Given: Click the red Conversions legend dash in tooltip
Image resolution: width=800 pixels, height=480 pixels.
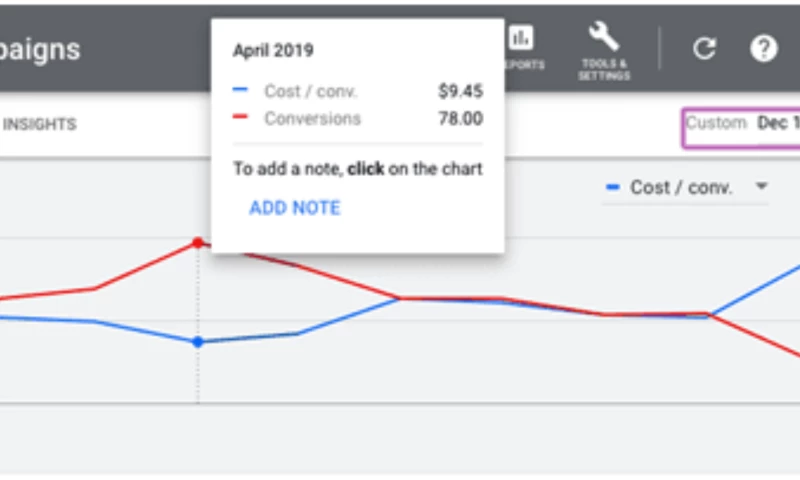Looking at the screenshot, I should pyautogui.click(x=240, y=119).
